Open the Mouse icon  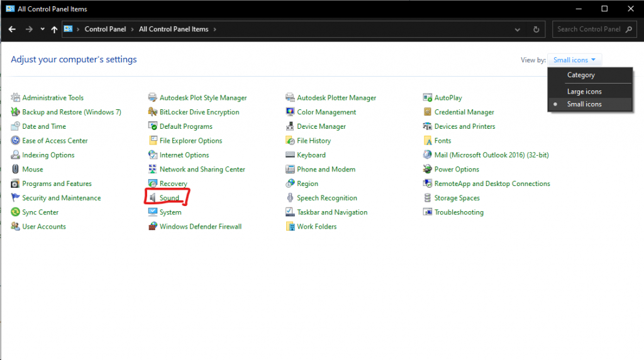click(15, 169)
